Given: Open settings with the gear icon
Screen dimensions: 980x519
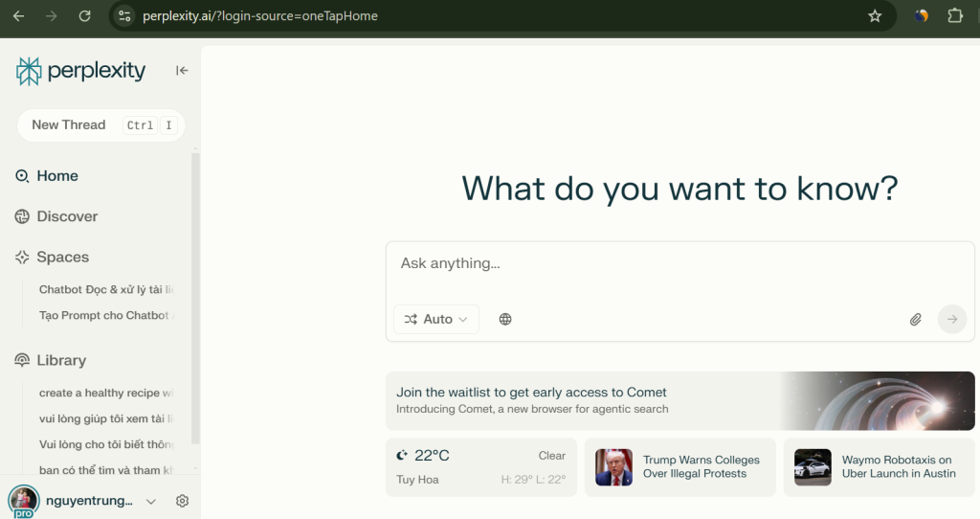Looking at the screenshot, I should coord(183,501).
